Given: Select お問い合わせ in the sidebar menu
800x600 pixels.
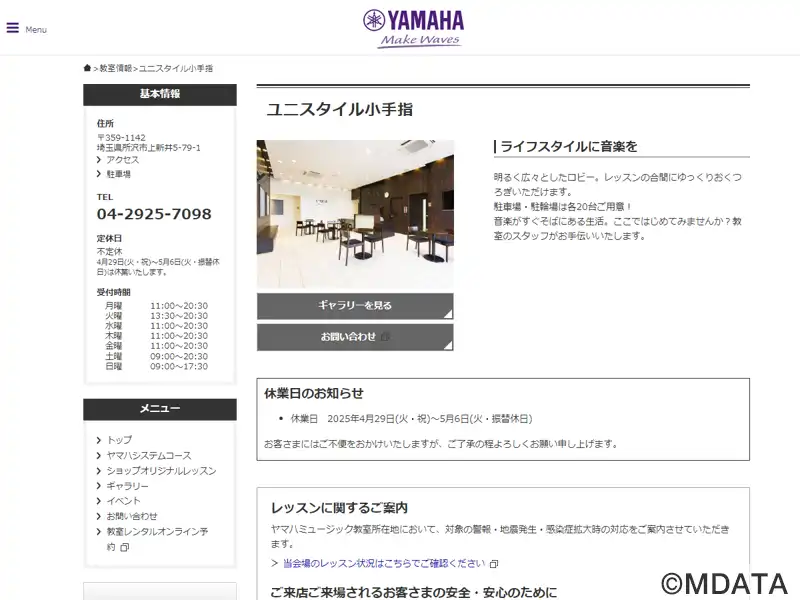Looking at the screenshot, I should [x=132, y=516].
